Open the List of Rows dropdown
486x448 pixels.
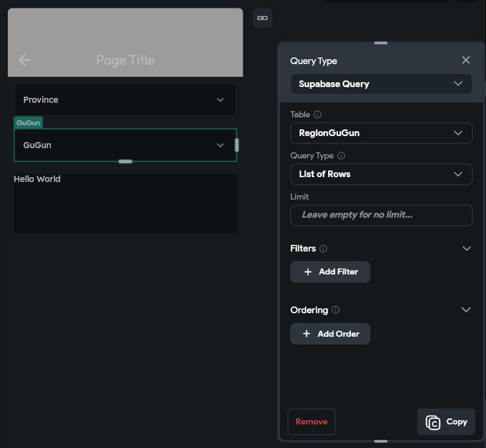pyautogui.click(x=381, y=174)
